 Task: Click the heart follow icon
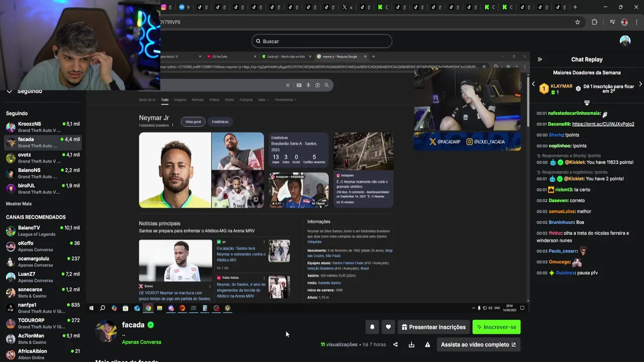[388, 327]
